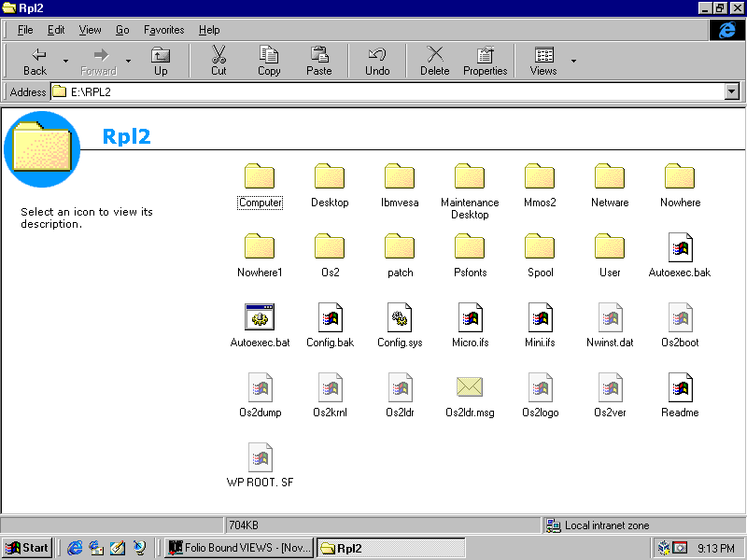The height and width of the screenshot is (560, 747).
Task: Select the Nwinst.dat file
Action: [610, 326]
